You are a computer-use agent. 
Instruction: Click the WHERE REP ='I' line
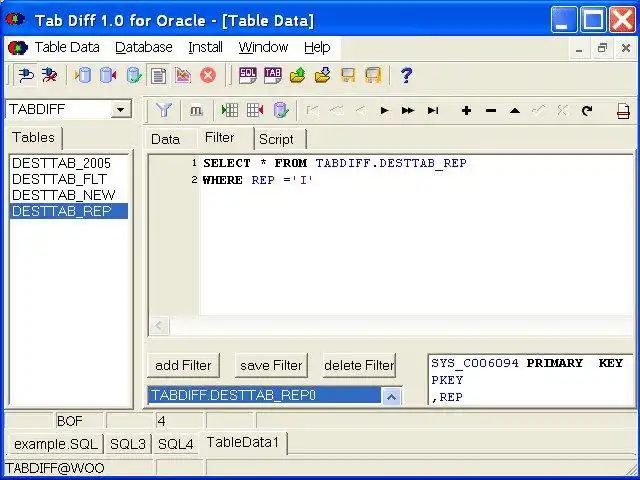click(258, 180)
